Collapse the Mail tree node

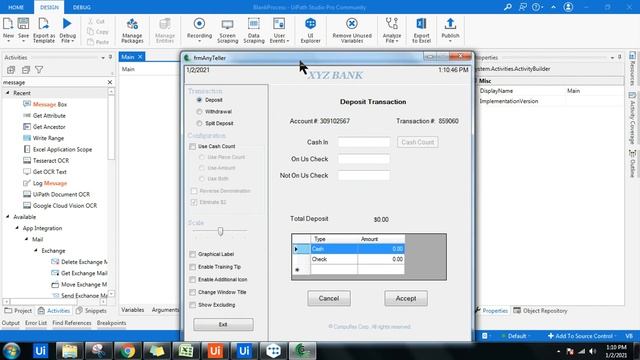coord(26,239)
